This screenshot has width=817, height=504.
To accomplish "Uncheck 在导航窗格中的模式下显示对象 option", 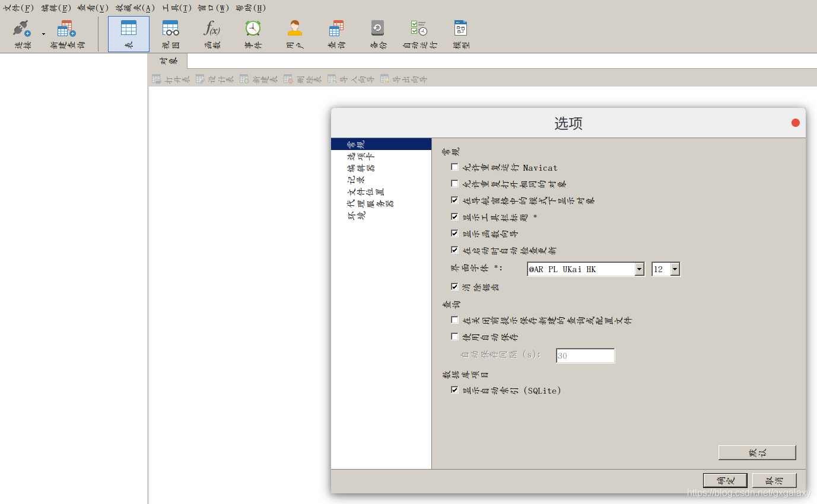I will [455, 200].
